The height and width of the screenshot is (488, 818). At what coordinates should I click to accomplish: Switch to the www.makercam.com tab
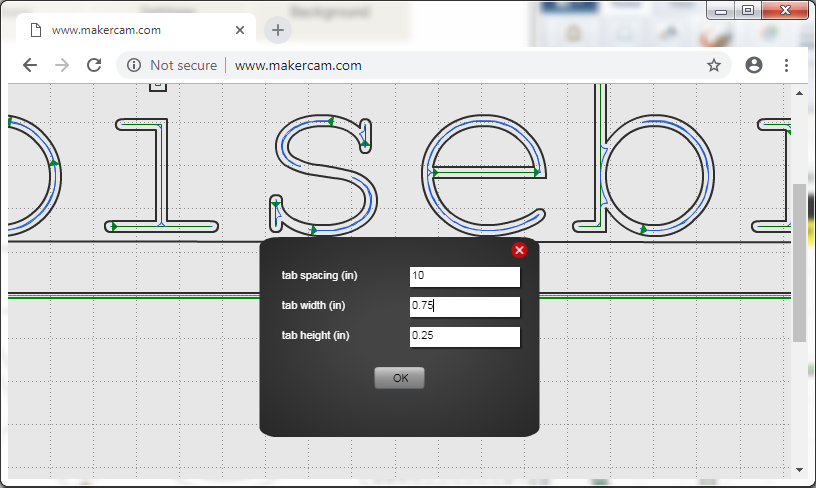point(130,30)
